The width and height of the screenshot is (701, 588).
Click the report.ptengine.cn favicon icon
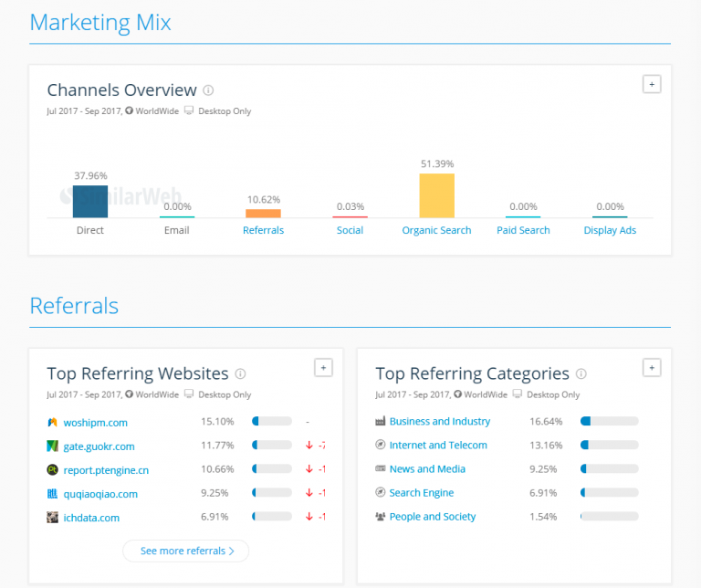point(53,470)
